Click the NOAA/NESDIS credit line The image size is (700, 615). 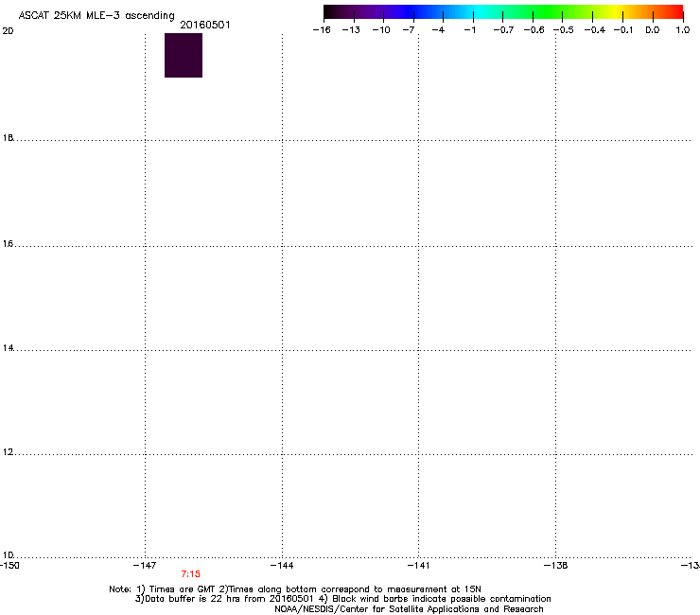point(409,609)
